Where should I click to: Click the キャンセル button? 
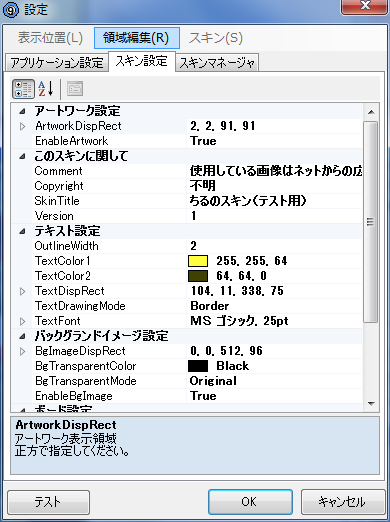342,502
